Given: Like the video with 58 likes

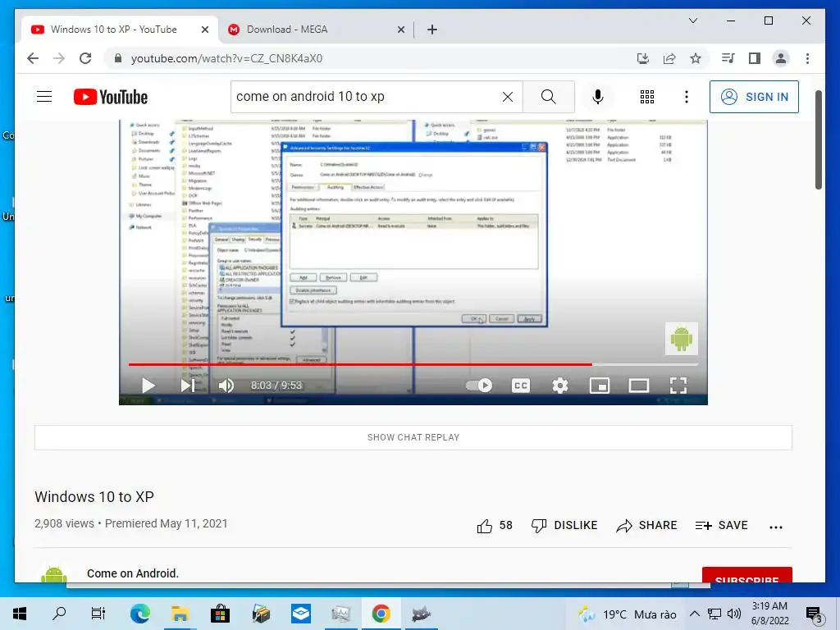Looking at the screenshot, I should (495, 526).
